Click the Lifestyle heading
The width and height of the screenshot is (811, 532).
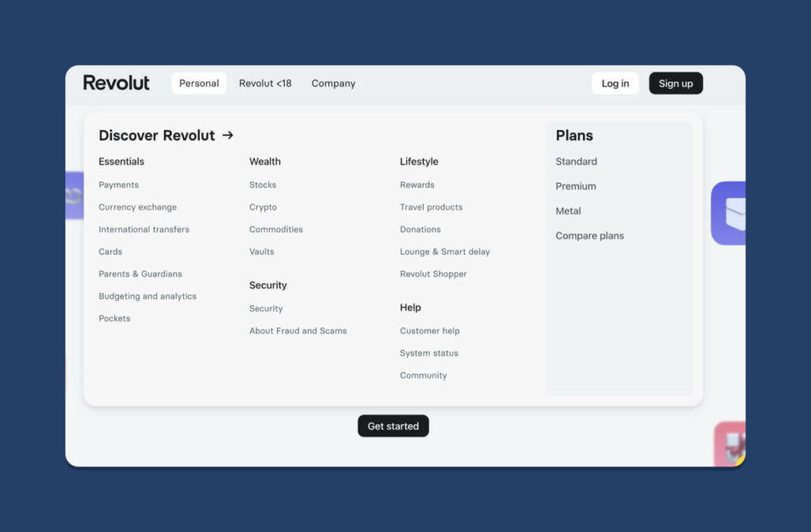[x=419, y=161]
